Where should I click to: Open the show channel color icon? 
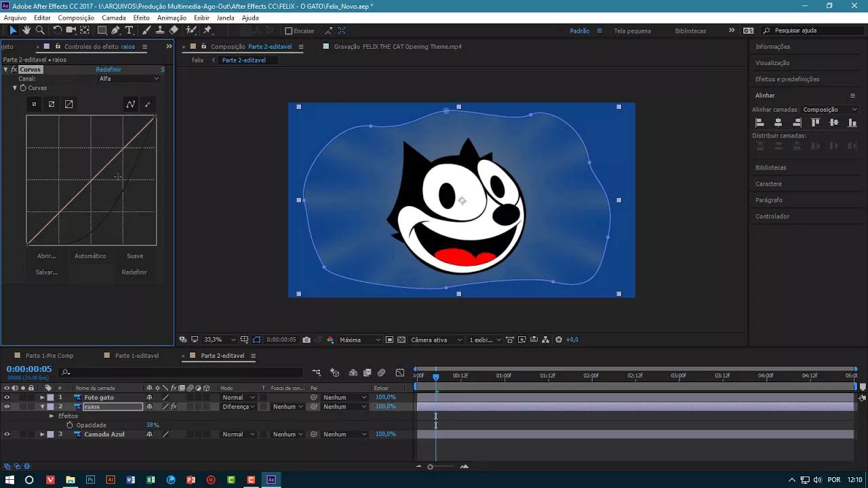[x=330, y=340]
